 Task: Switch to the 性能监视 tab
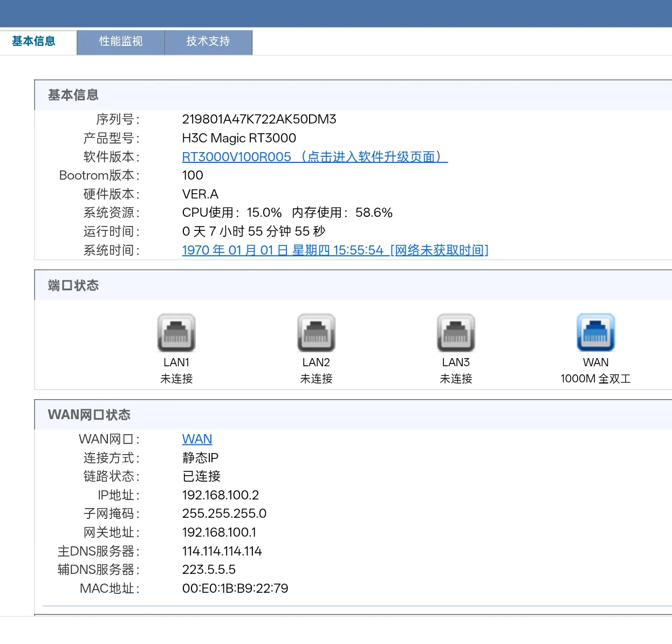[x=121, y=42]
